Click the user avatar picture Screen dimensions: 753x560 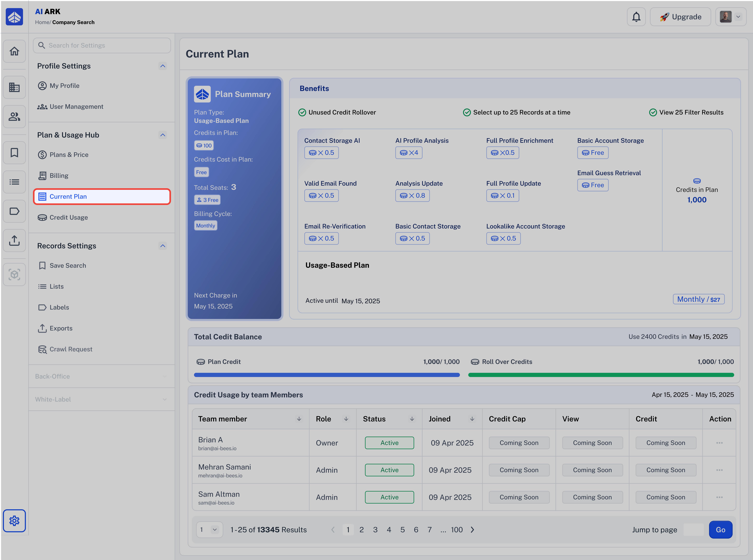coord(726,17)
